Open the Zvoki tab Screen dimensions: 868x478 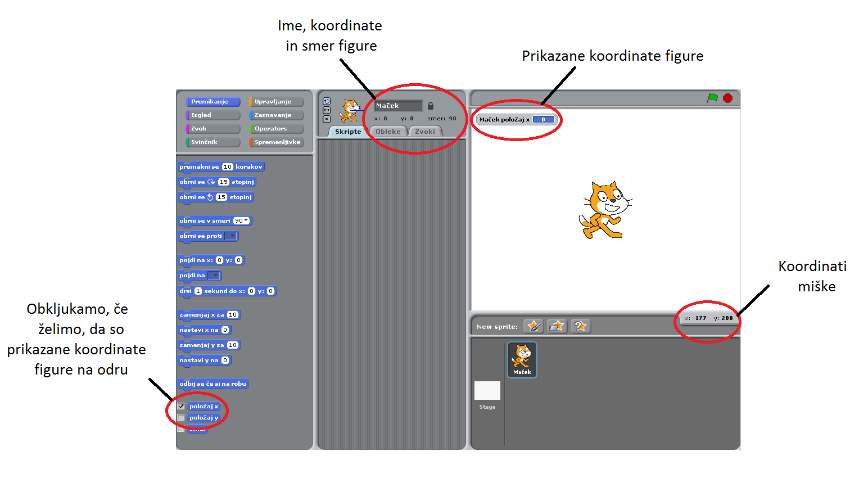pyautogui.click(x=425, y=132)
